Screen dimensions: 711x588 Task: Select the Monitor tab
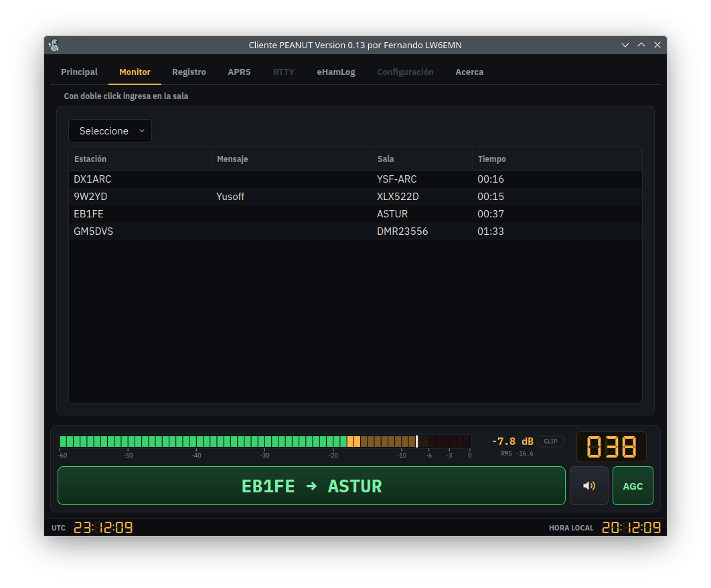point(135,72)
